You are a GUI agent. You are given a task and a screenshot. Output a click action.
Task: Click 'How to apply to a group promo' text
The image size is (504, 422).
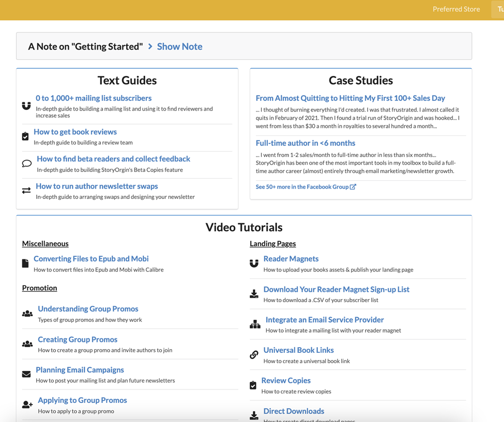[x=76, y=411]
